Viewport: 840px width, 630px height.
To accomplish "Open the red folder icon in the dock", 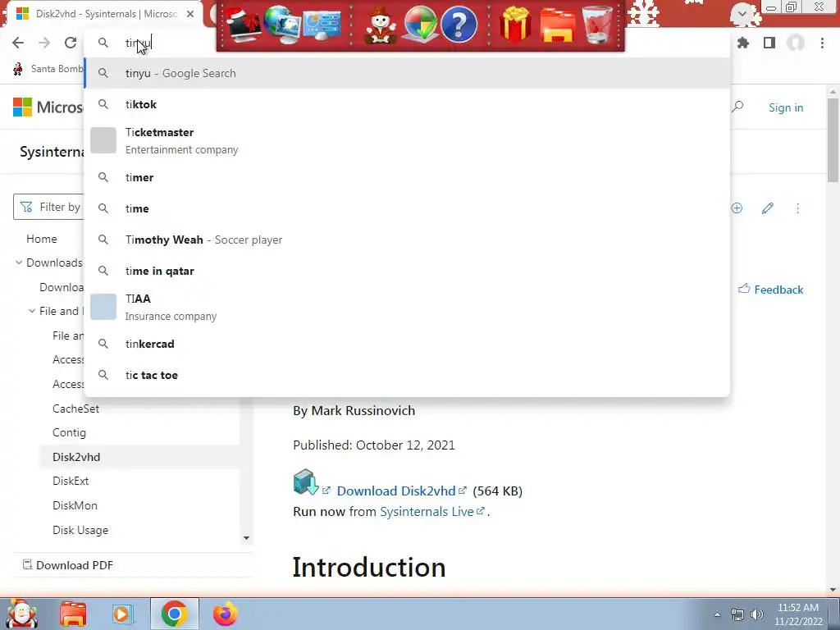I will (558, 25).
